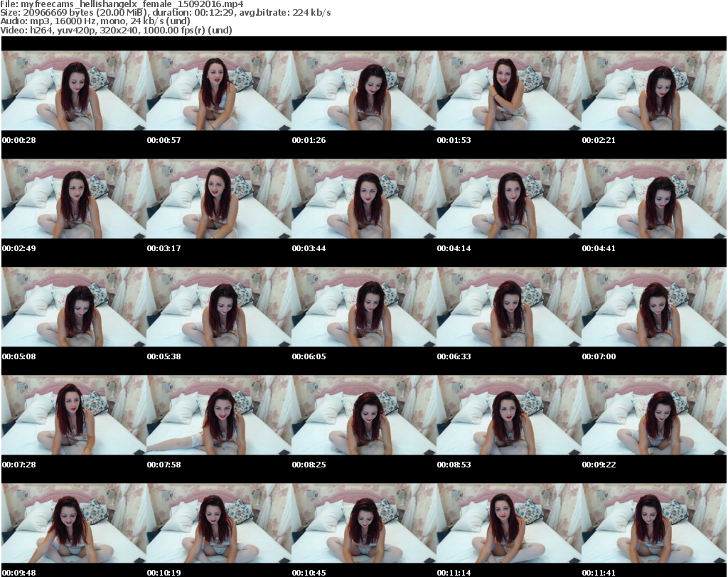The height and width of the screenshot is (577, 728).
Task: Pick the thumbnail frame at 00:02:49
Action: 74,198
